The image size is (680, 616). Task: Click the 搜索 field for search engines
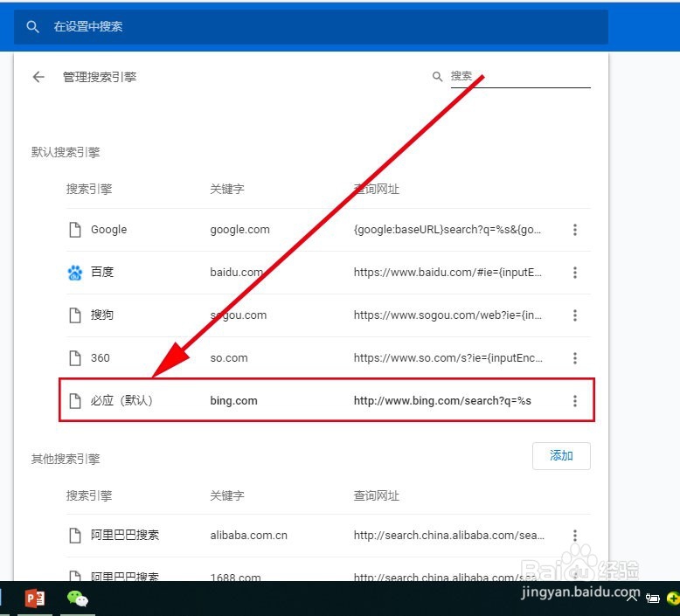[520, 76]
